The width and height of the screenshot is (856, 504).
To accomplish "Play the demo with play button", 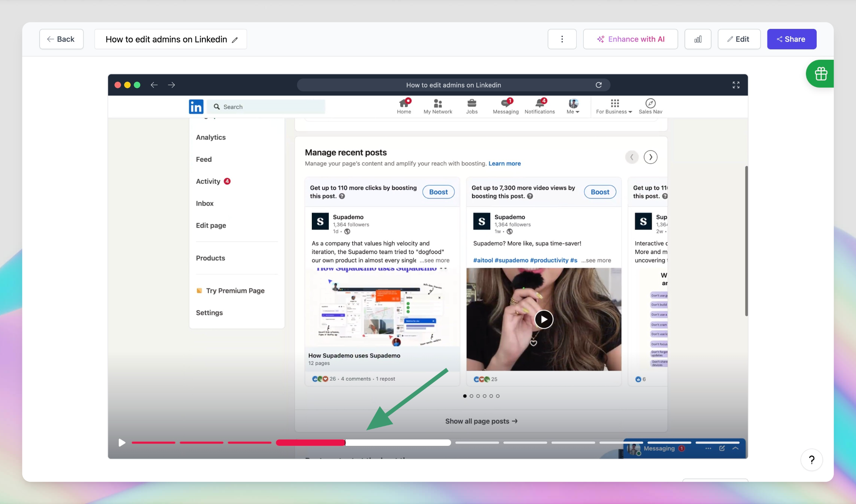I will point(122,443).
